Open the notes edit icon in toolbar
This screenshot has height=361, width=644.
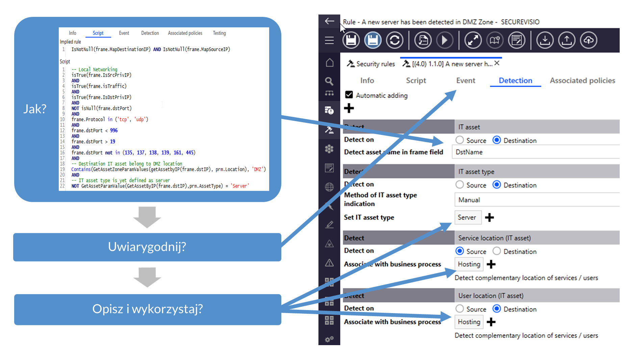516,40
